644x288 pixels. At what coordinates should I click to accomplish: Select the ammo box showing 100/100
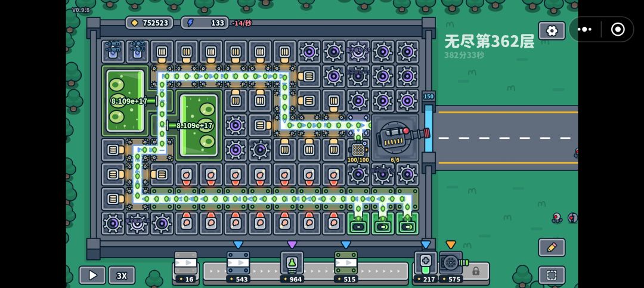358,150
